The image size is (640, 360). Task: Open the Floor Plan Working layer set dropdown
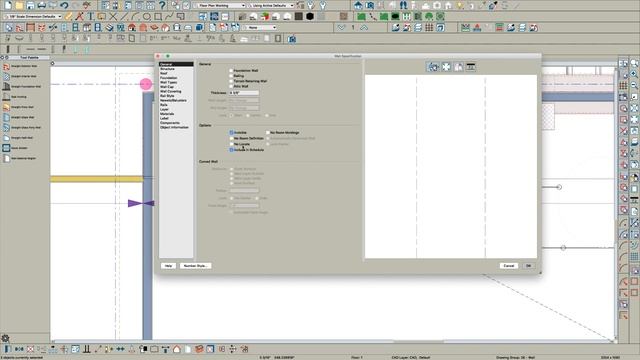coord(220,6)
